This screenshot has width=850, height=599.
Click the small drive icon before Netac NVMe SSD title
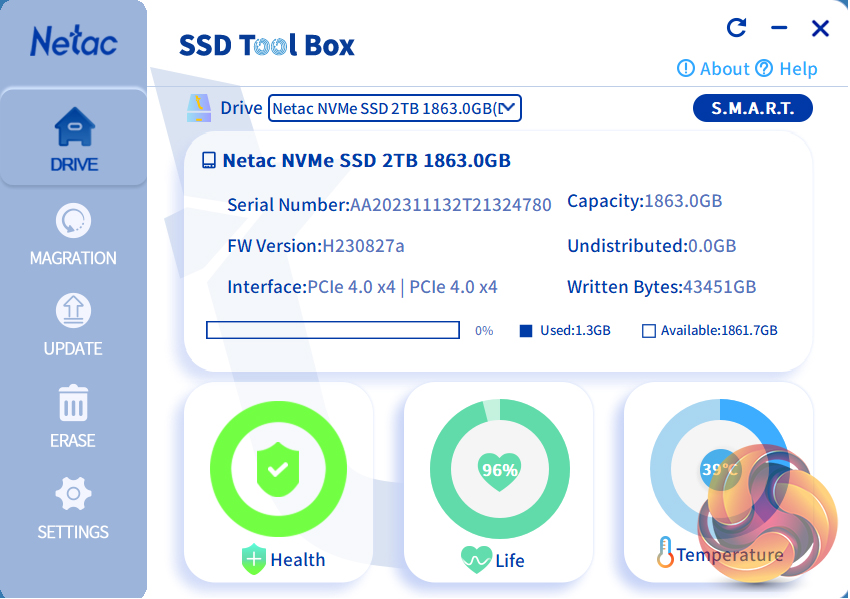(209, 160)
